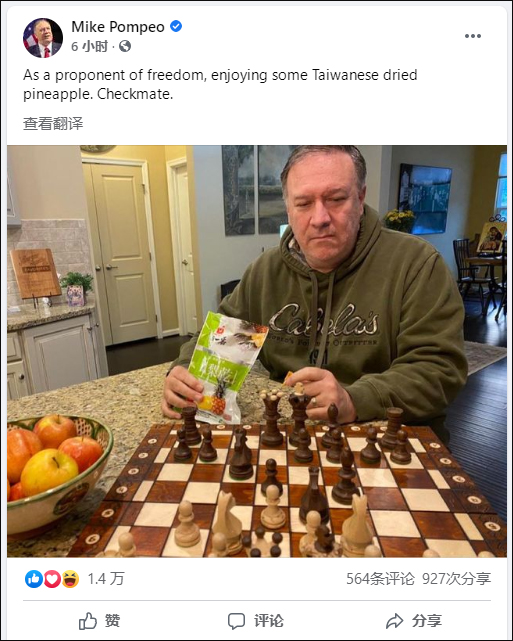Click the 分享 share button label
Image resolution: width=513 pixels, height=641 pixels.
click(427, 621)
